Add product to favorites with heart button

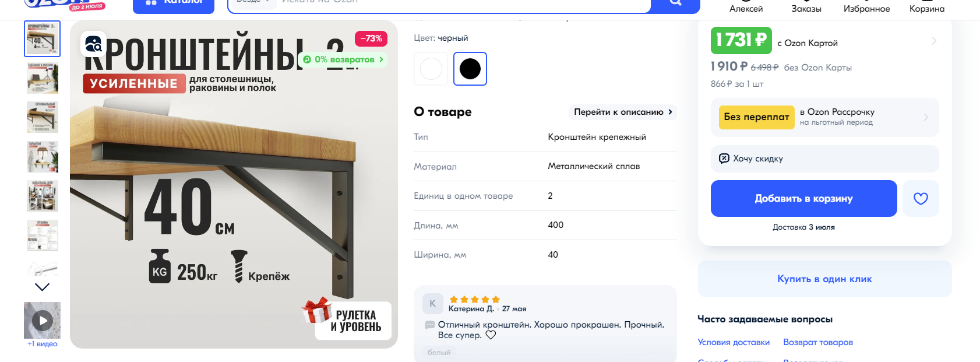921,199
